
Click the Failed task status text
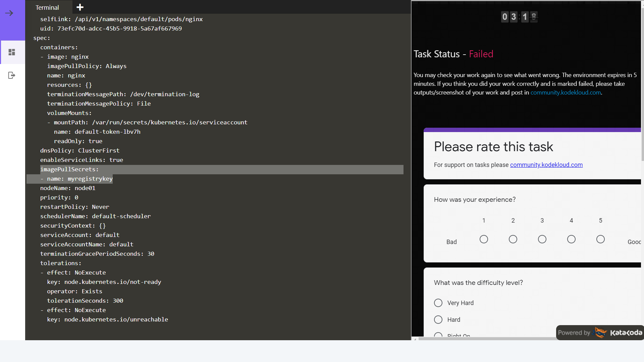[481, 54]
